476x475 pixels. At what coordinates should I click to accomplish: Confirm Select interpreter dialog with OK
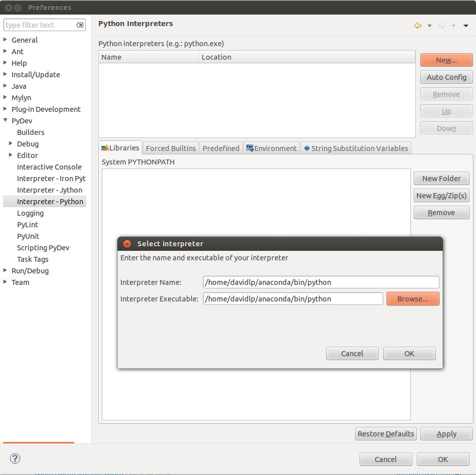coord(409,354)
